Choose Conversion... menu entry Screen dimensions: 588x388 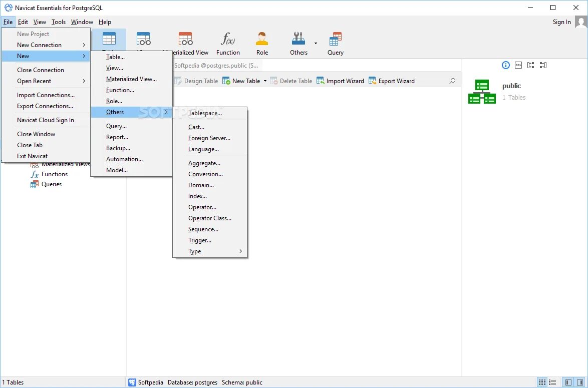coord(210,174)
